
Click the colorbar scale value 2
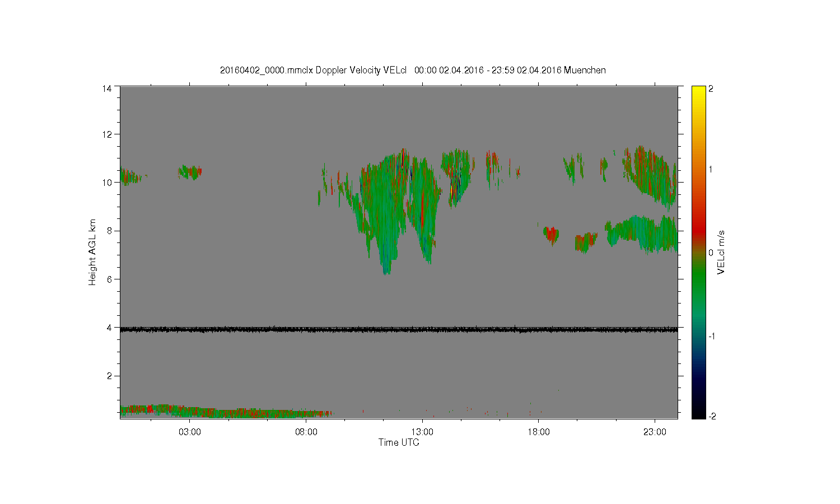pyautogui.click(x=711, y=88)
